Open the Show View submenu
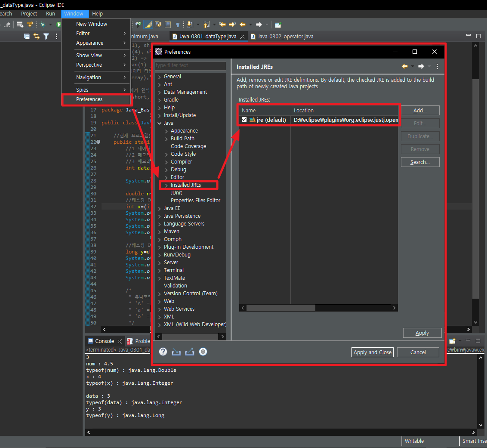 click(x=96, y=56)
